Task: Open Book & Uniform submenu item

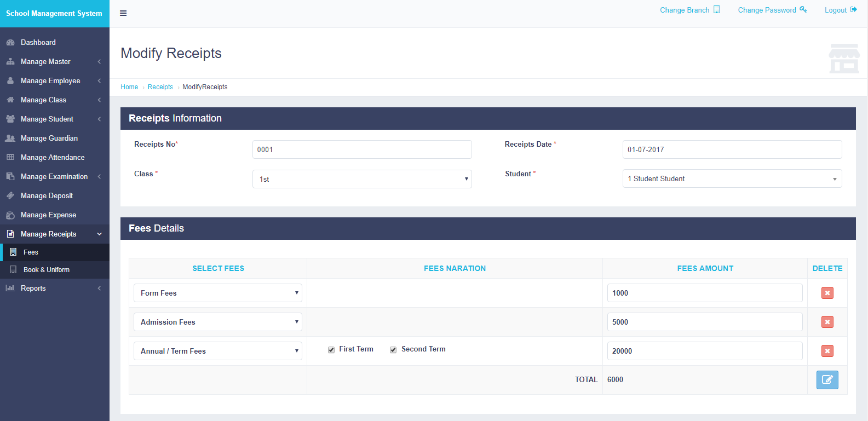Action: pyautogui.click(x=47, y=270)
